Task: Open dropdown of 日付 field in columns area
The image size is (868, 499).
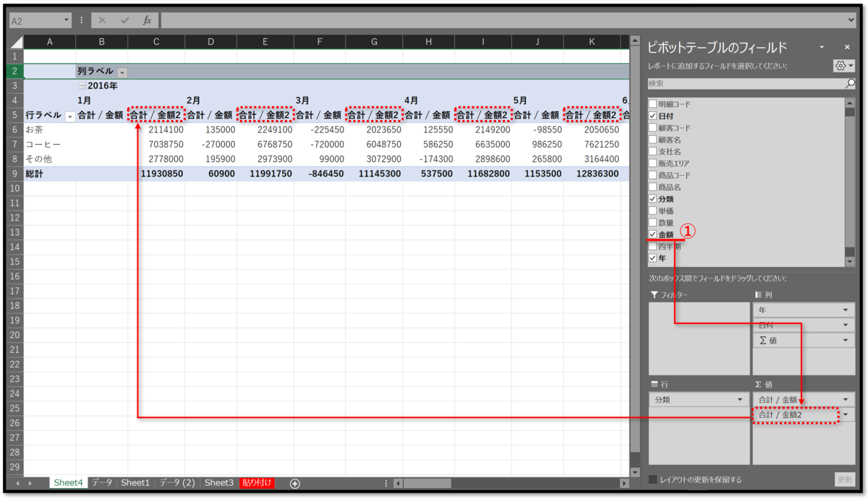Action: [x=845, y=325]
